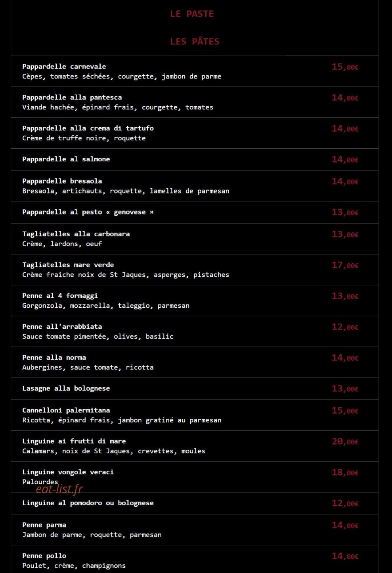Select the Pappardelle carnevale dish
392x573 pixels.
coord(64,66)
